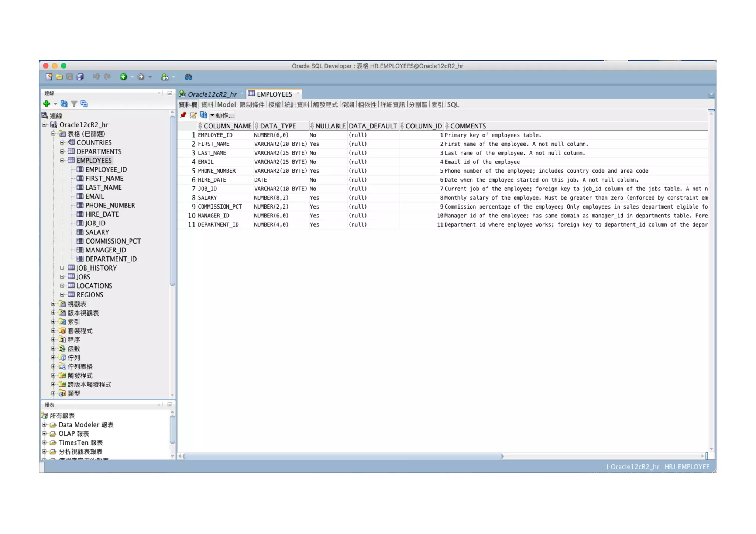Image resolution: width=756 pixels, height=534 pixels.
Task: Click the connections tree vertical scrollbar
Action: (x=172, y=201)
